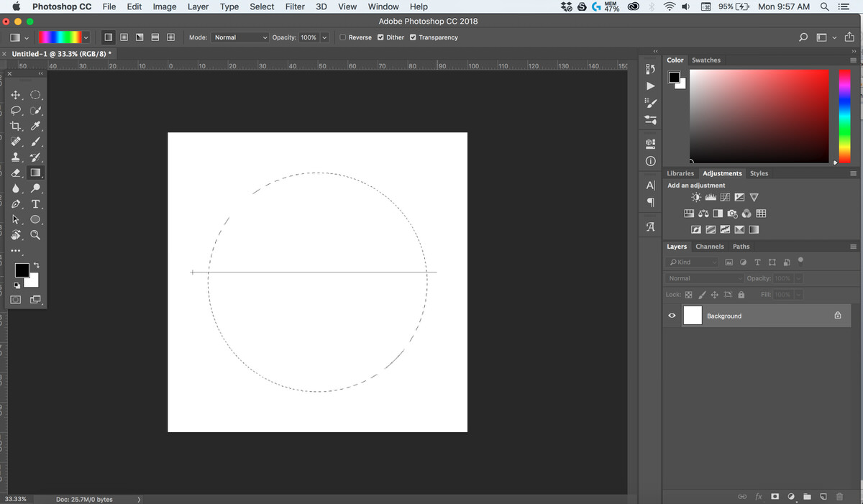
Task: Select the Crop tool
Action: [16, 126]
